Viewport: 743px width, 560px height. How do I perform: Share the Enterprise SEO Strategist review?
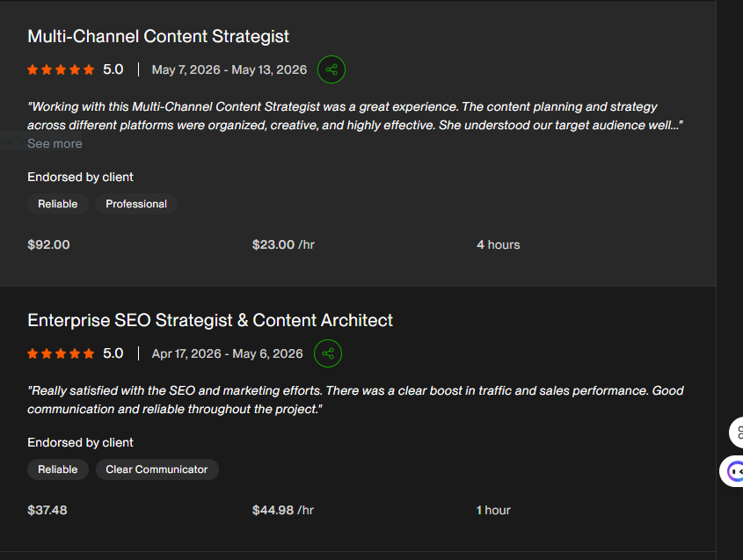(328, 353)
